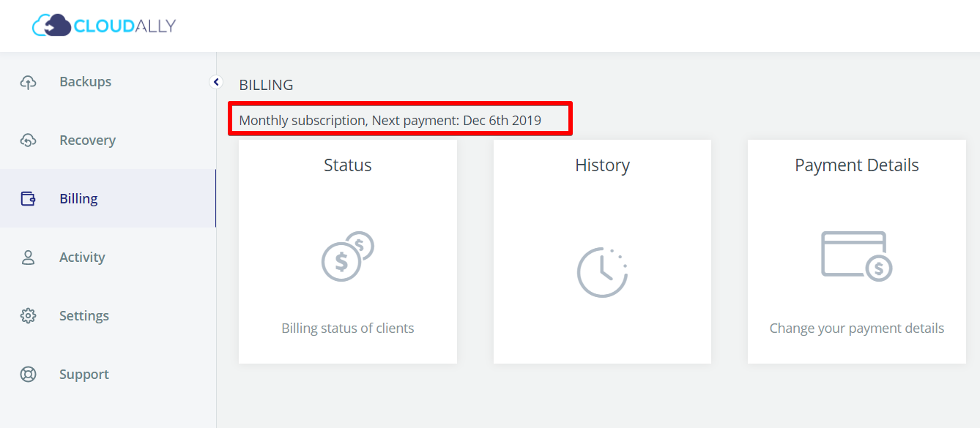The image size is (980, 428).
Task: Click 'Billing status of clients' text
Action: coord(348,328)
